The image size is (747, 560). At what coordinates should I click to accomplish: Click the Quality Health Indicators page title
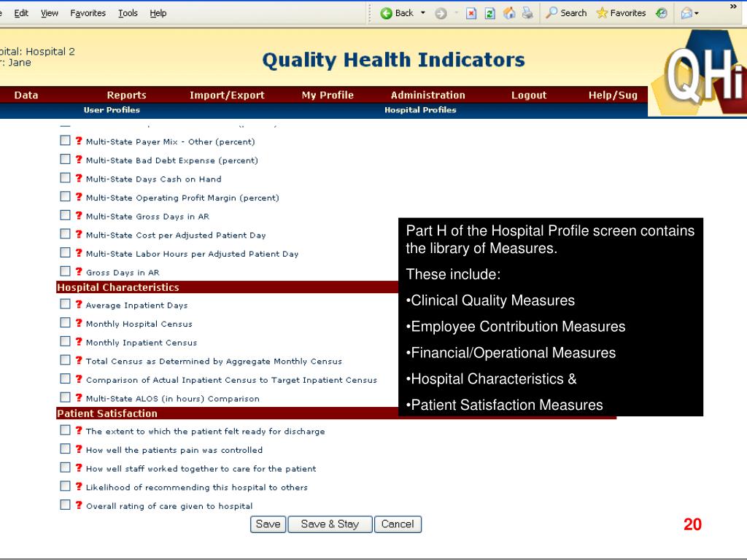coord(393,60)
